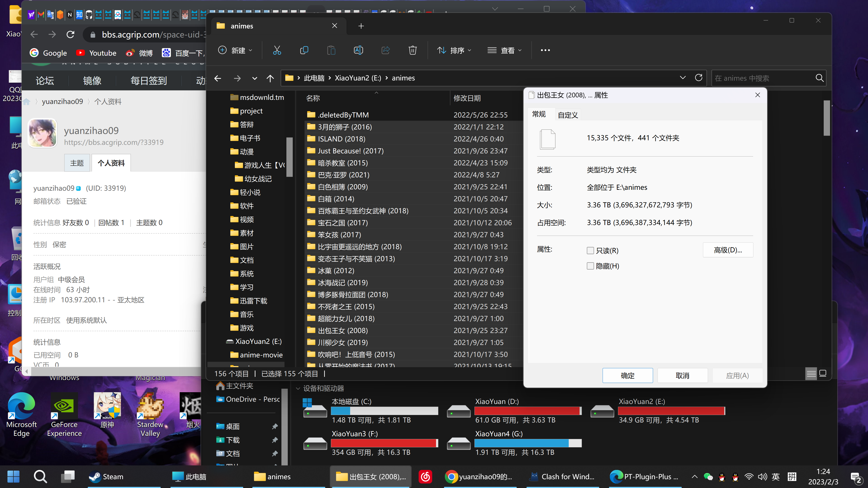
Task: Switch to details view icon in status bar
Action: (811, 373)
